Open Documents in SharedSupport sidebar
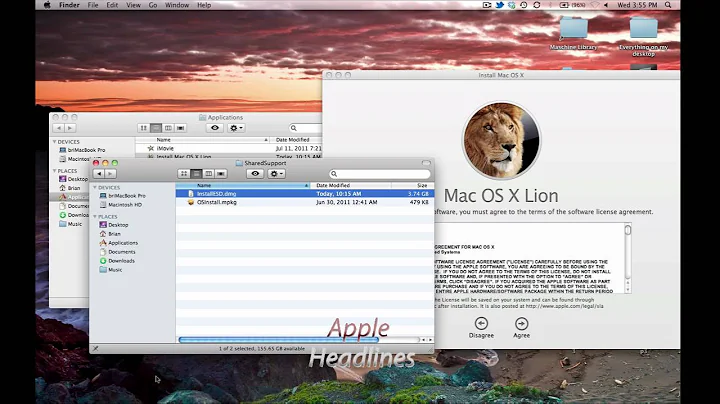Screen dimensions: 720x404 click(118, 252)
